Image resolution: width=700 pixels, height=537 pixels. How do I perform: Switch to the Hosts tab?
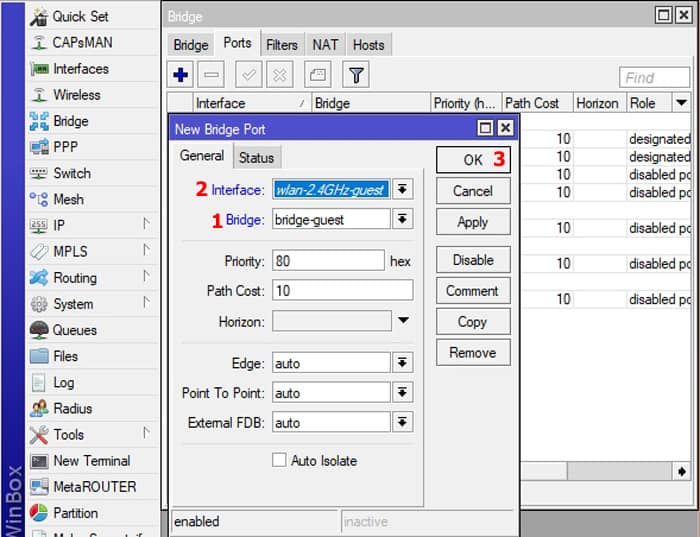coord(368,45)
